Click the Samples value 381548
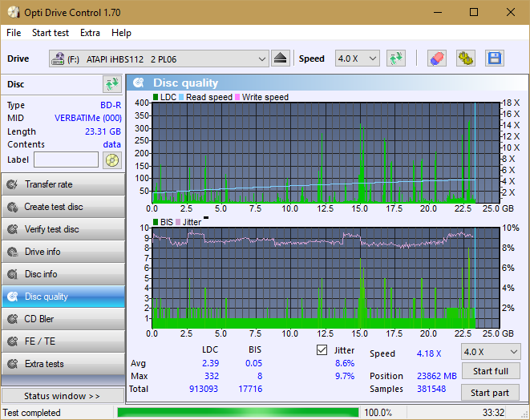The width and height of the screenshot is (530, 420). [431, 389]
